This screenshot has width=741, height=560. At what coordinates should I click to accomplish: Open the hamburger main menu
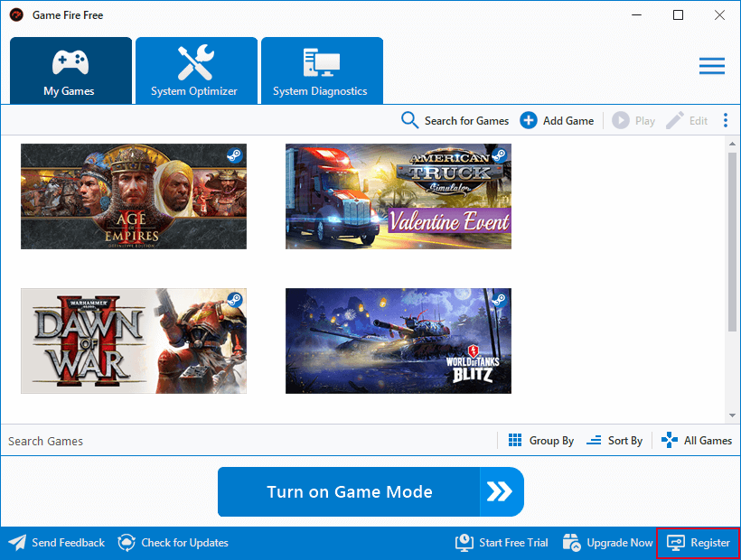coord(712,66)
